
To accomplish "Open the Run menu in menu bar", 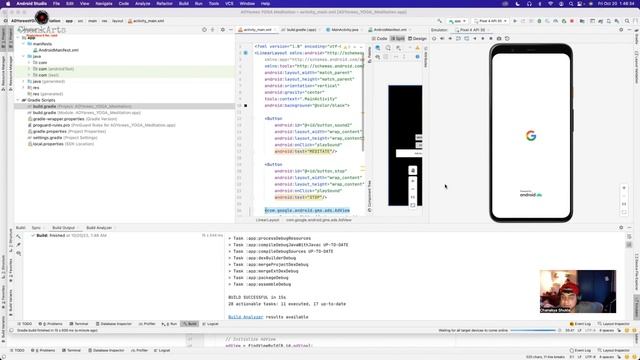I will (198, 3).
